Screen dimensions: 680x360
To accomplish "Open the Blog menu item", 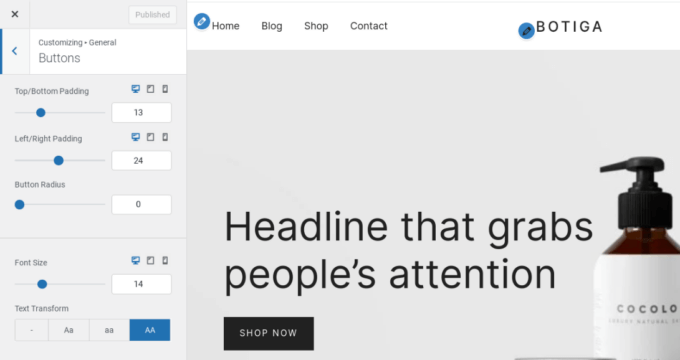I will 272,26.
